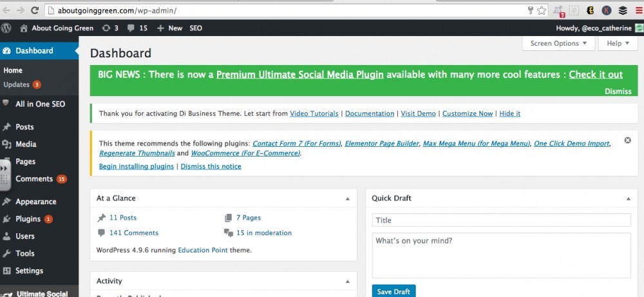Click the Settings sliders icon
This screenshot has width=644, height=297.
point(6,271)
